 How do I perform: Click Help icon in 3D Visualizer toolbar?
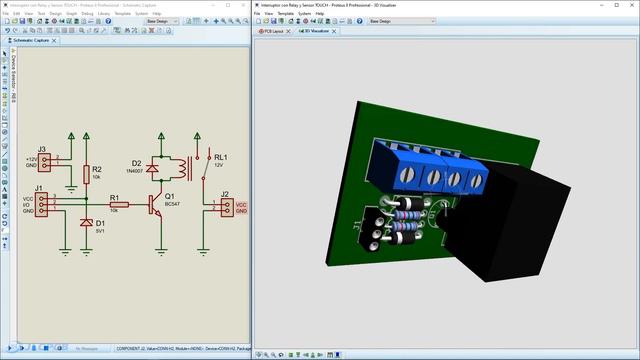click(359, 21)
